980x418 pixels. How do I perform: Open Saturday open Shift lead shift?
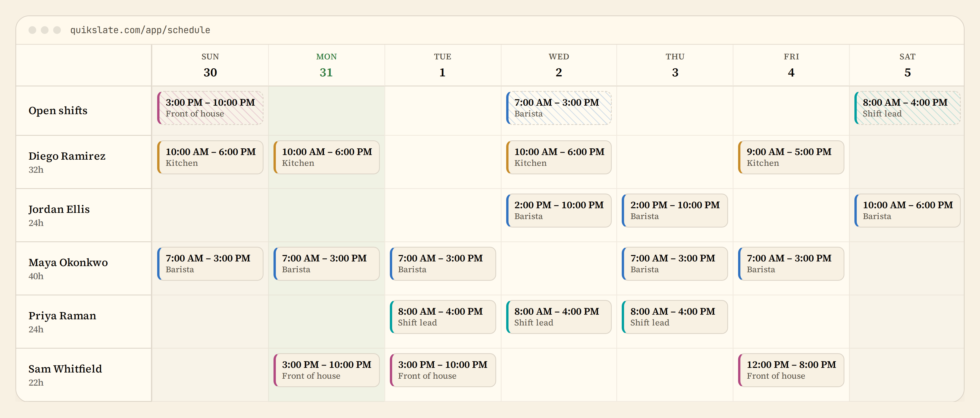tap(907, 108)
